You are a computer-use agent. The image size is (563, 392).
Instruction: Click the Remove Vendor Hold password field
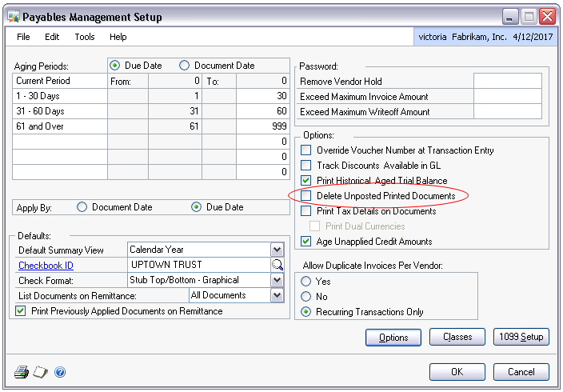(507, 81)
